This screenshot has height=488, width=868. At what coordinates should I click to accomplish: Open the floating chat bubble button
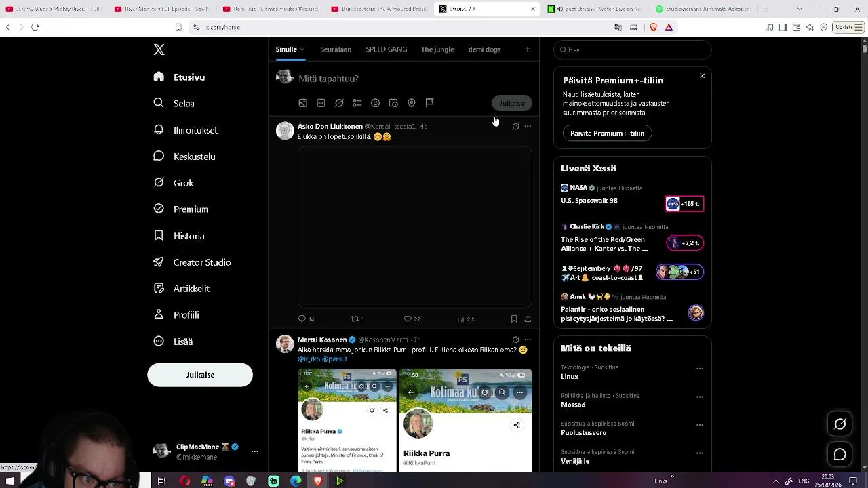pos(840,454)
